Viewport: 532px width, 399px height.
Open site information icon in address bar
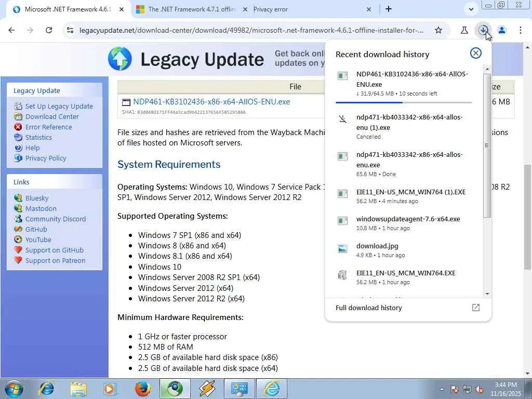click(70, 30)
